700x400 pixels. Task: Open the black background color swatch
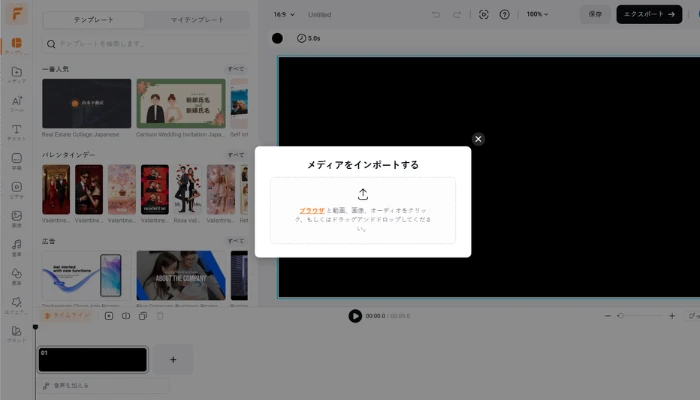point(277,38)
